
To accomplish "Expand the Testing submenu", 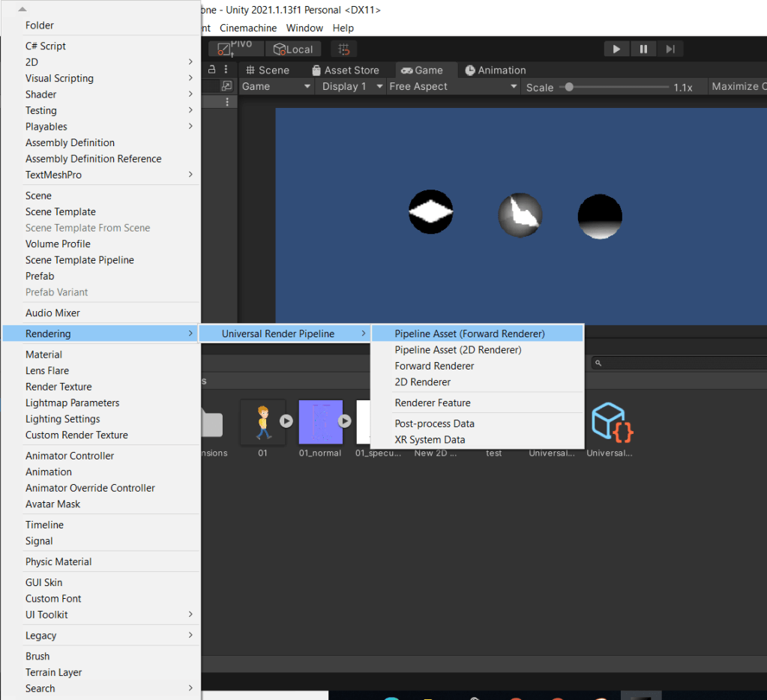I will [x=102, y=110].
